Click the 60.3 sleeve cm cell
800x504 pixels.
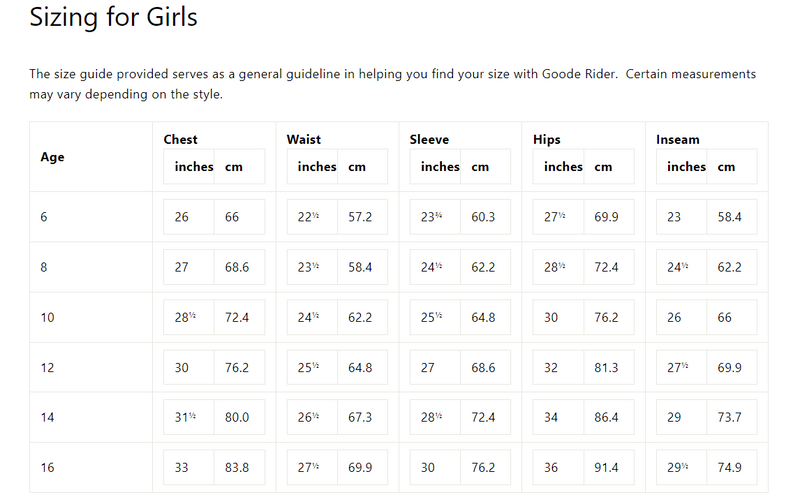click(485, 217)
